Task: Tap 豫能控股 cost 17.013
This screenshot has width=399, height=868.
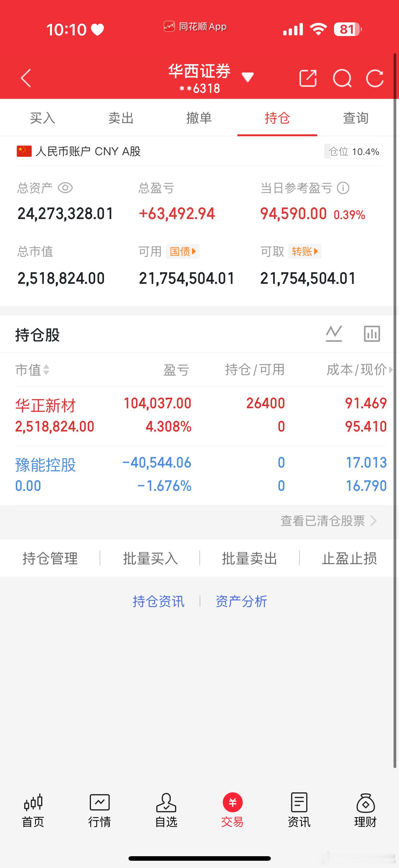Action: pos(366,462)
